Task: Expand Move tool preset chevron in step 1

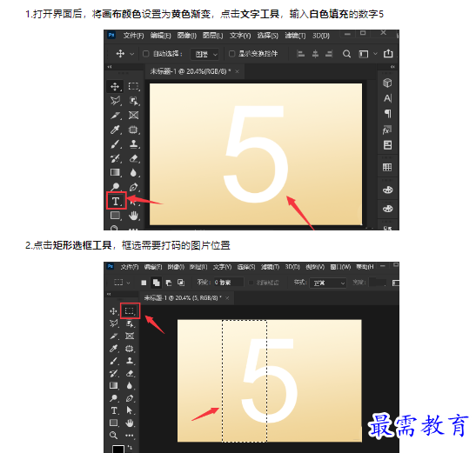Action: 131,54
